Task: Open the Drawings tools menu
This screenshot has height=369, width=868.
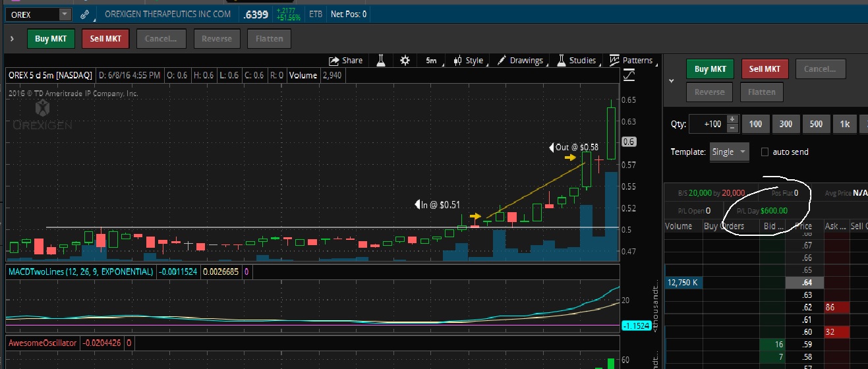Action: point(520,61)
